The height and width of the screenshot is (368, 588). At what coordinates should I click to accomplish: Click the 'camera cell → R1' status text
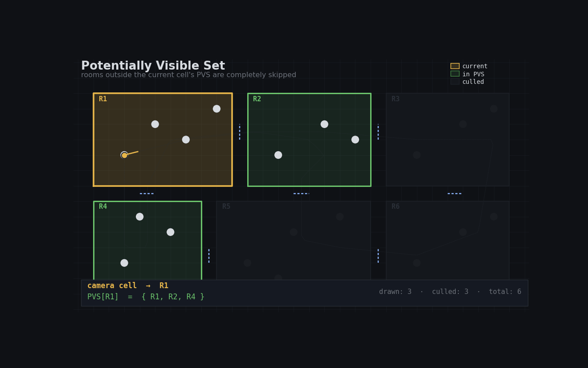click(128, 286)
